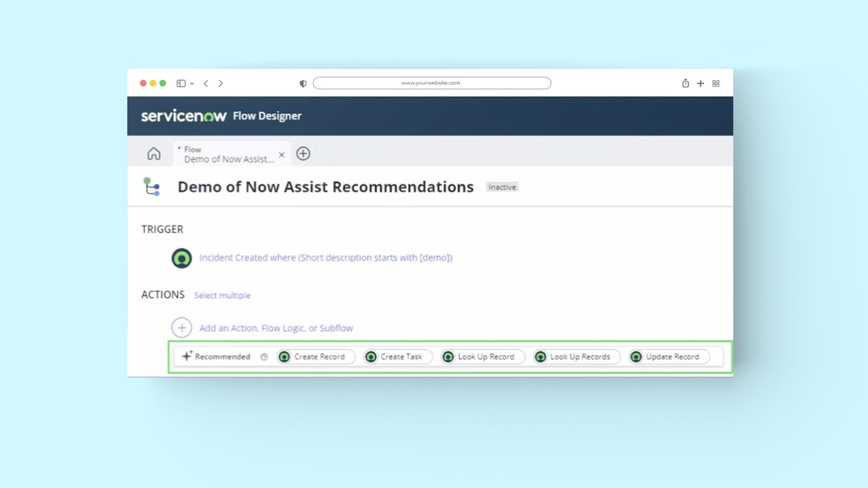The height and width of the screenshot is (488, 868).
Task: Toggle the browser sidebar panel
Action: pos(181,83)
